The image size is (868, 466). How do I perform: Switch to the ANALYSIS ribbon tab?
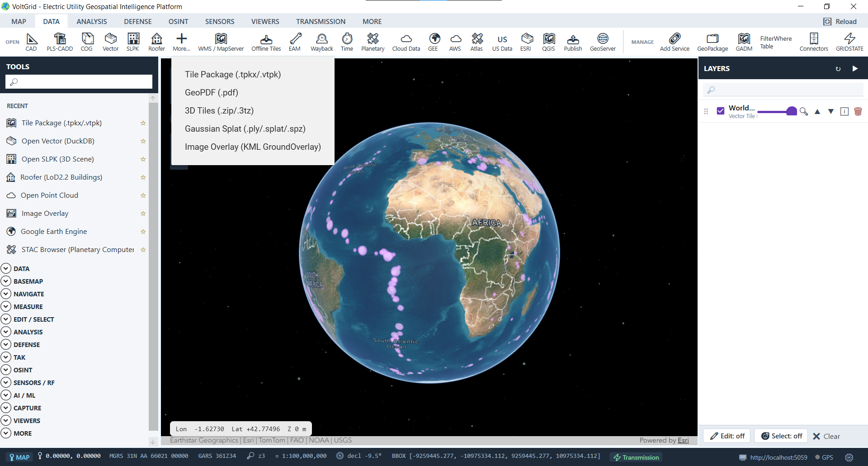click(x=92, y=21)
